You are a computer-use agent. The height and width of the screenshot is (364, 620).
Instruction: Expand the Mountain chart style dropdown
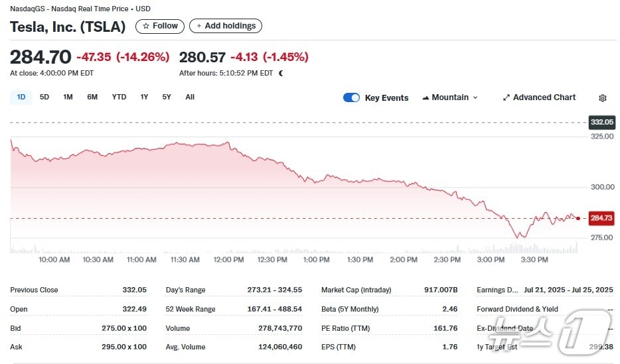pos(450,97)
